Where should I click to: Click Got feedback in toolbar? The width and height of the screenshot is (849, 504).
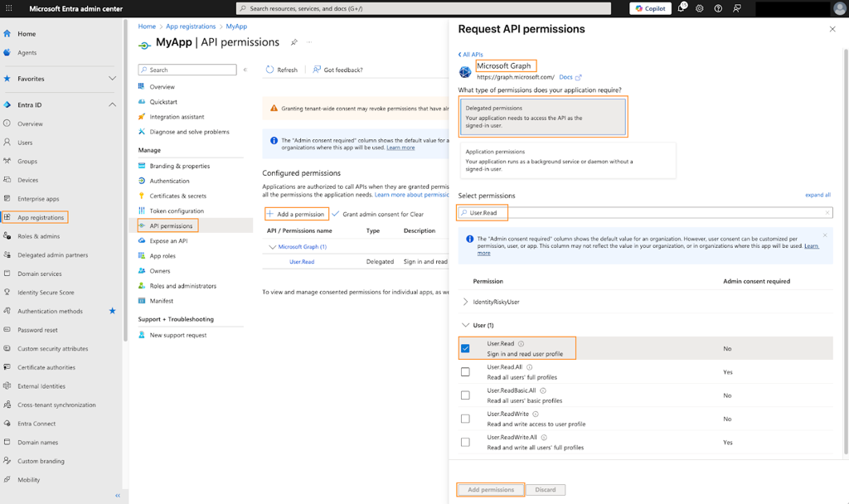337,70
